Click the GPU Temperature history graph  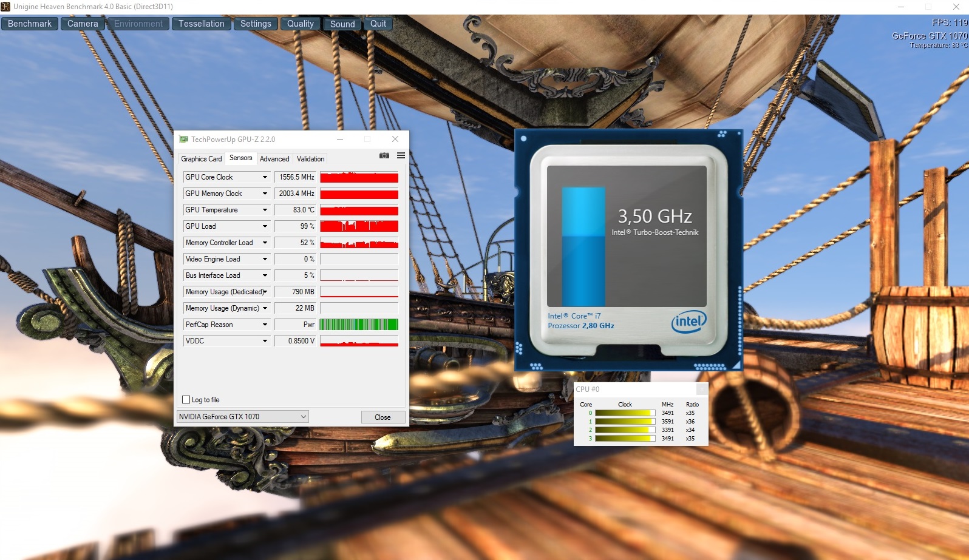click(359, 210)
